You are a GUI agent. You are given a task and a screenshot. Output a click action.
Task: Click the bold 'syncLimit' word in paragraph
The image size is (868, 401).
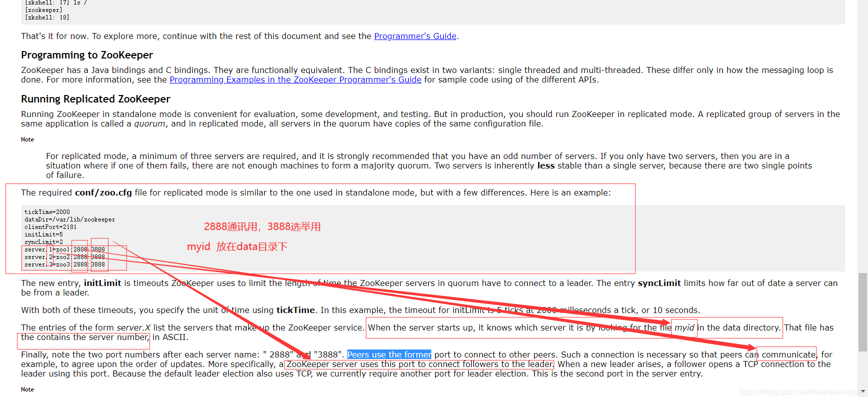(x=659, y=283)
